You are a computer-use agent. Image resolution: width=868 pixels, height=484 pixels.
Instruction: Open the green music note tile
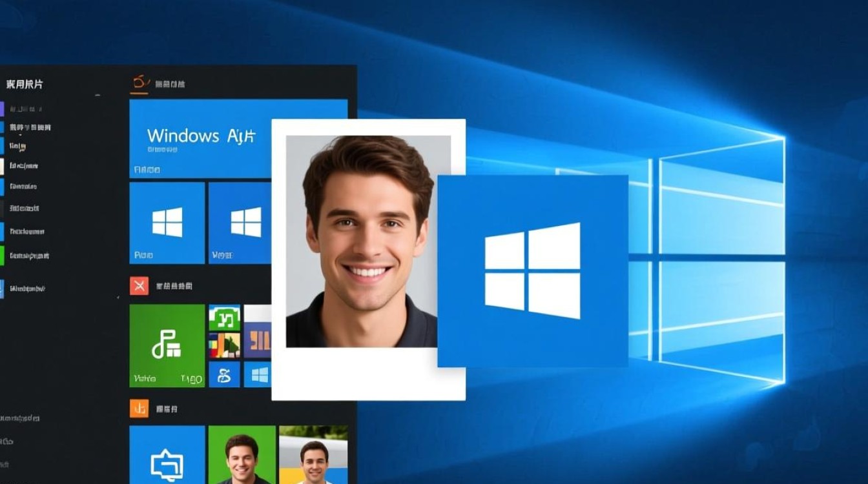[167, 345]
